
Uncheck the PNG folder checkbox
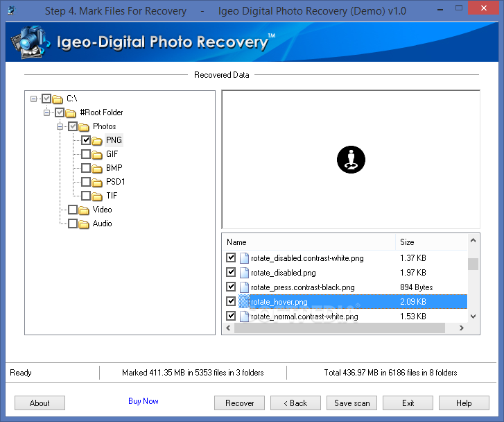click(x=86, y=140)
